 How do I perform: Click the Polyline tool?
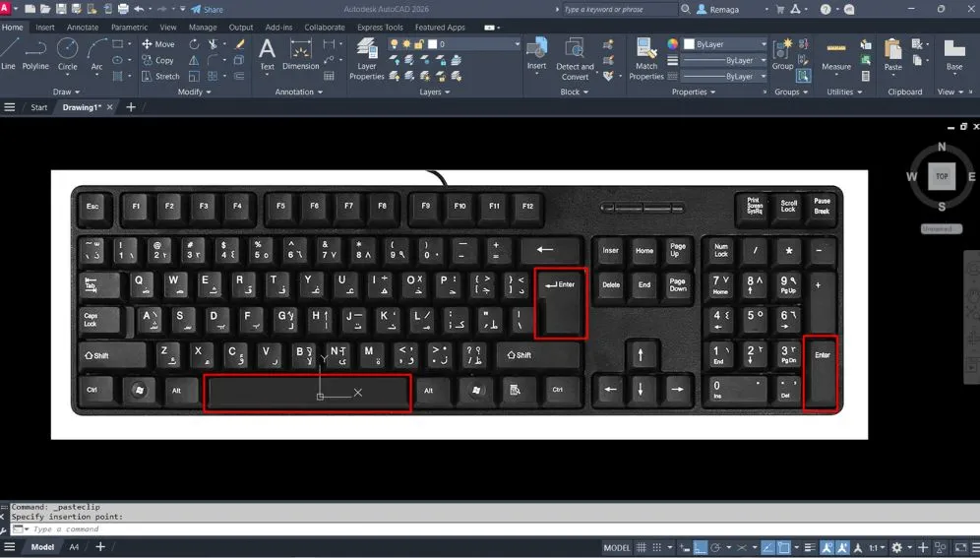(x=35, y=54)
